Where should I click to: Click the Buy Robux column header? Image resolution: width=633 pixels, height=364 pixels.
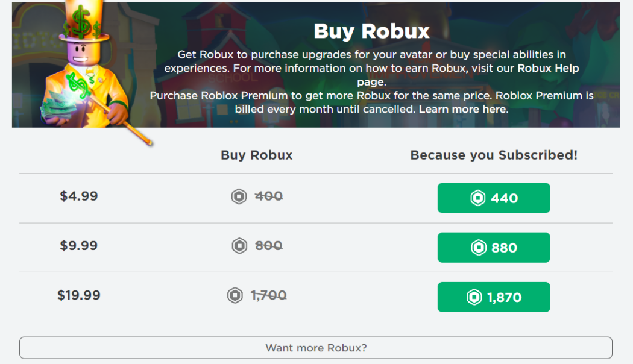click(257, 155)
